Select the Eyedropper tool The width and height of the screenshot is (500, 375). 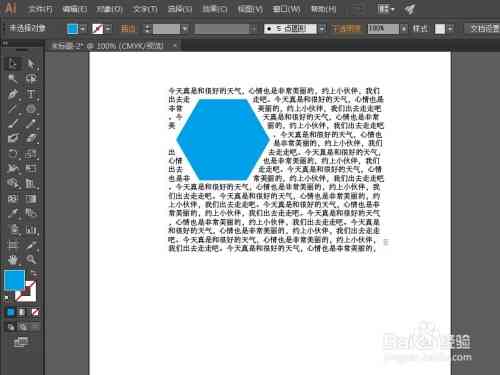(x=13, y=213)
